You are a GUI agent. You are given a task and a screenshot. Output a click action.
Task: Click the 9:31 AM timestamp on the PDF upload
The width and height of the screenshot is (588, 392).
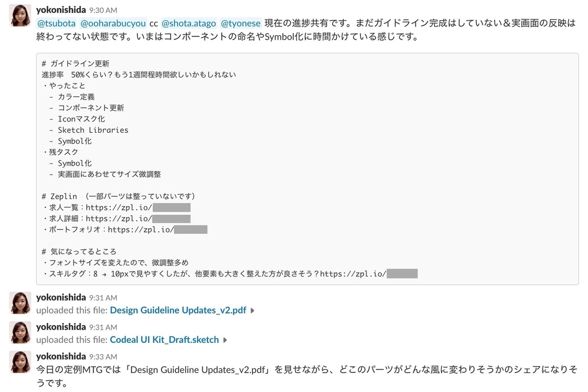pos(103,298)
